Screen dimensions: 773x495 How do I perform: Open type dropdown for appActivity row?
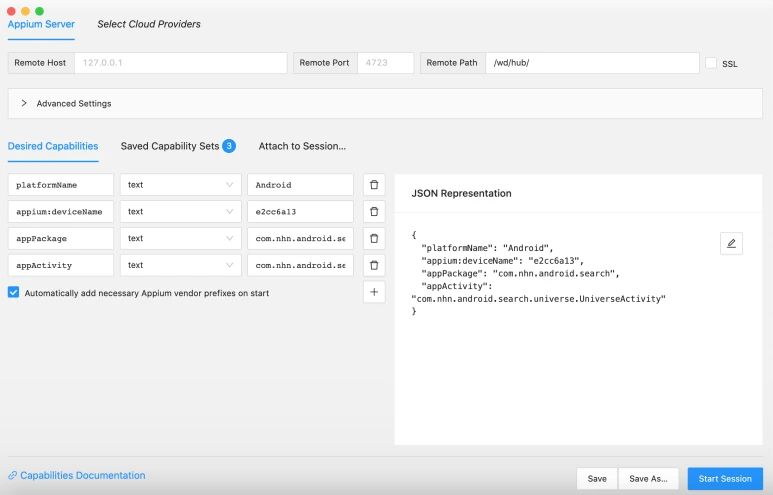coord(180,265)
